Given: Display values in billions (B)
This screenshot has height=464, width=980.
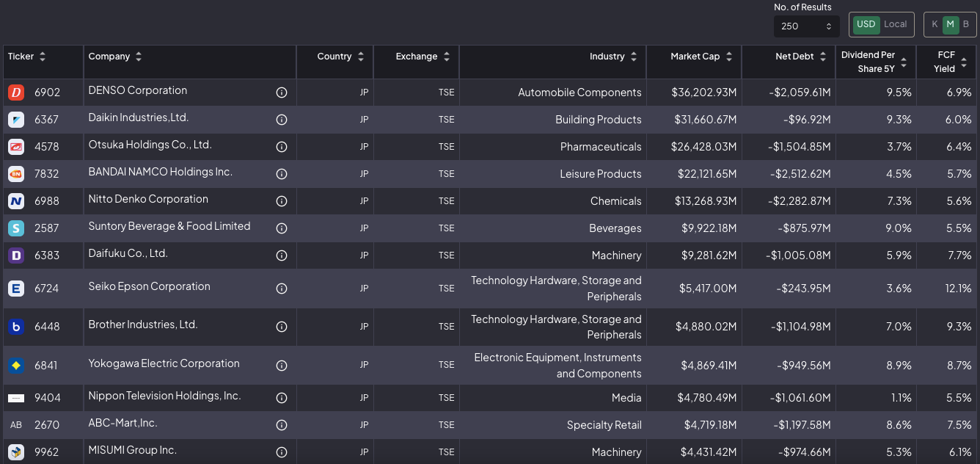Looking at the screenshot, I should click(x=966, y=24).
